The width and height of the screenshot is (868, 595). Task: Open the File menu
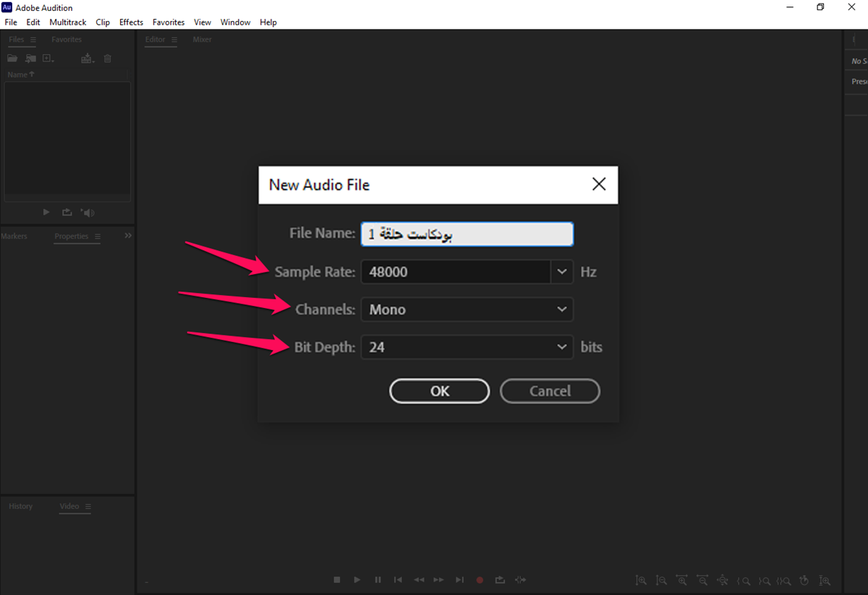11,22
